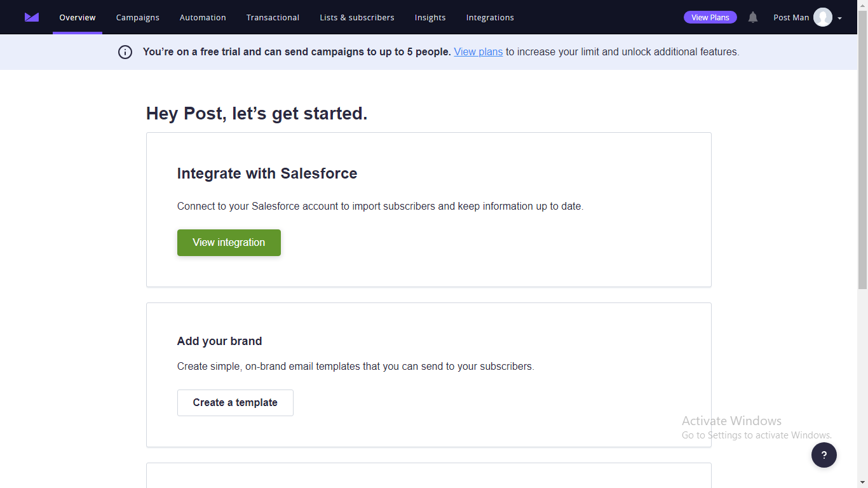
Task: Select the Integrations tab
Action: point(490,17)
